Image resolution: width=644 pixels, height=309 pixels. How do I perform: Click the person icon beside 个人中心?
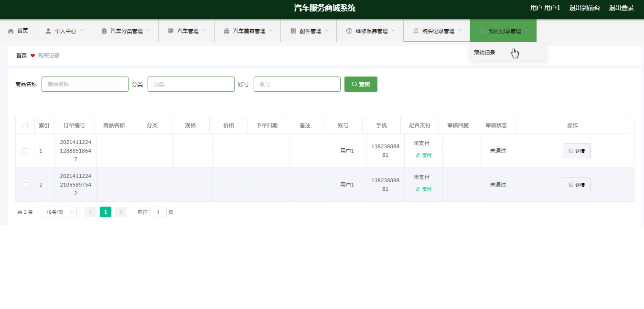(x=48, y=31)
